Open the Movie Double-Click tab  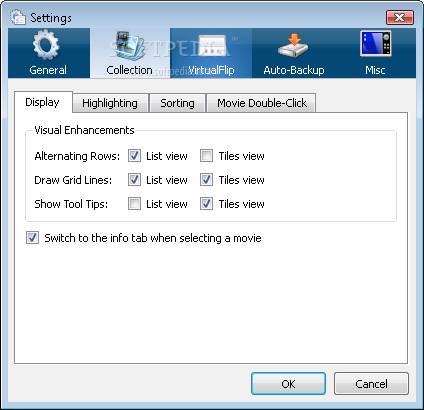coord(262,103)
